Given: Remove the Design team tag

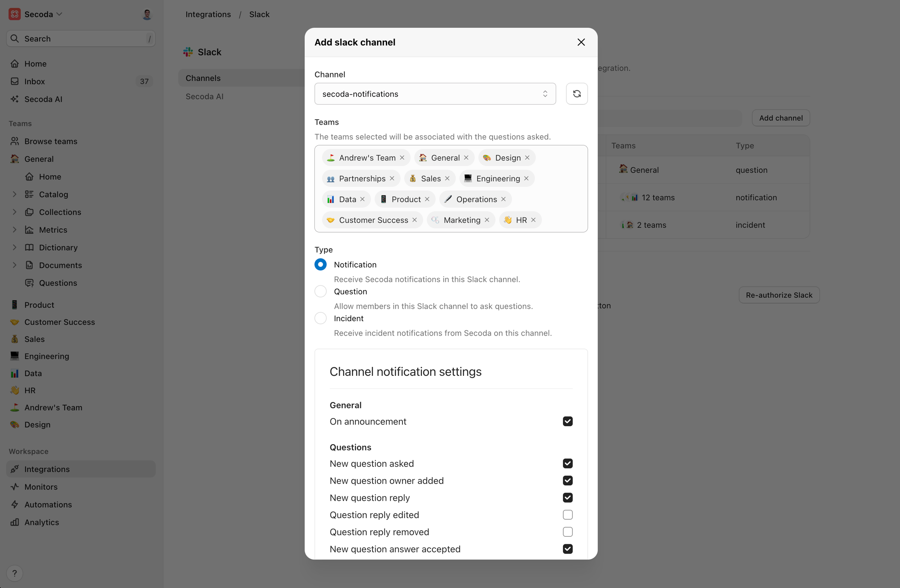Looking at the screenshot, I should (x=527, y=158).
